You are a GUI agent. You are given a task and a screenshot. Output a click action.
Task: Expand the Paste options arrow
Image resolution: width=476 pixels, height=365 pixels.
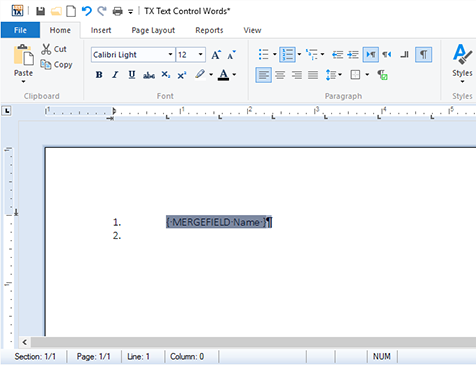23,82
